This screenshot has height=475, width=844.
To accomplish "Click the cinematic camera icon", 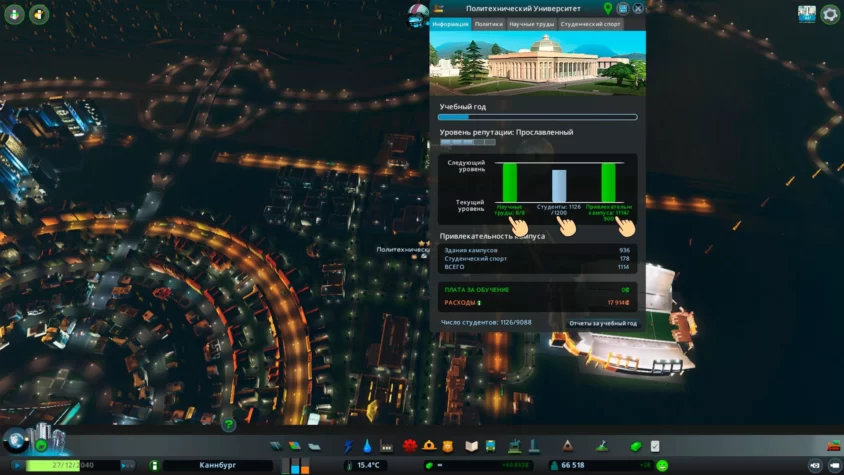I will (834, 465).
